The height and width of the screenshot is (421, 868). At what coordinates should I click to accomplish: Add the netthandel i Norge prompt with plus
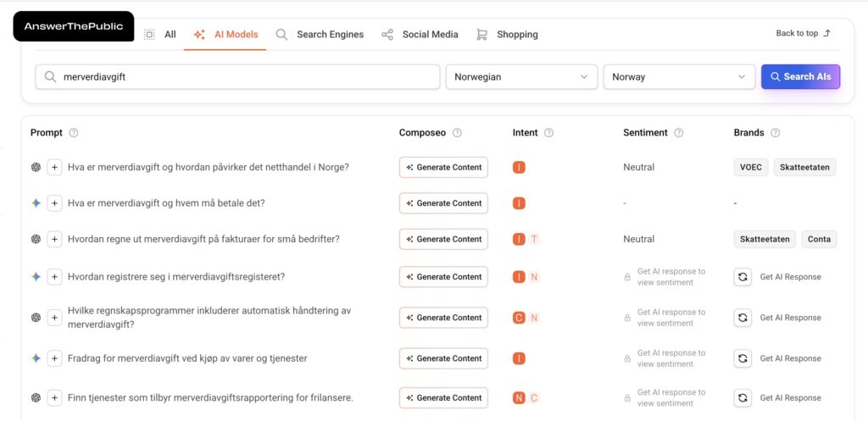pyautogui.click(x=54, y=168)
